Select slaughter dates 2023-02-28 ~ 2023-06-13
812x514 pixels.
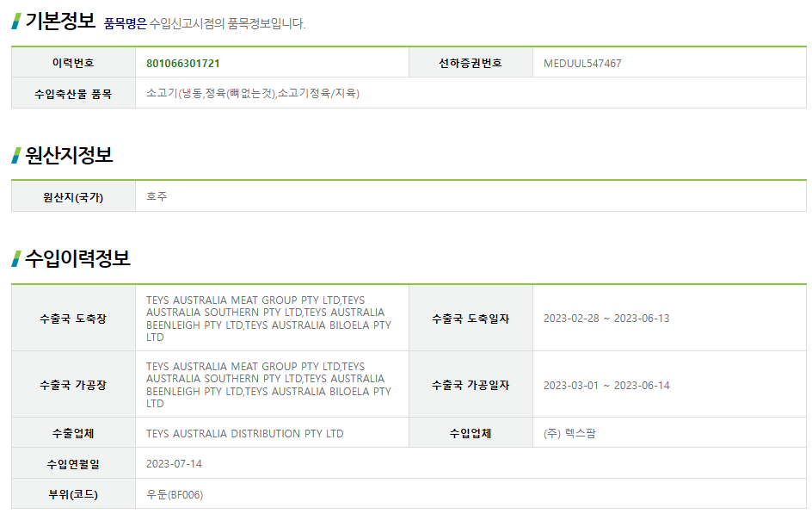(606, 319)
